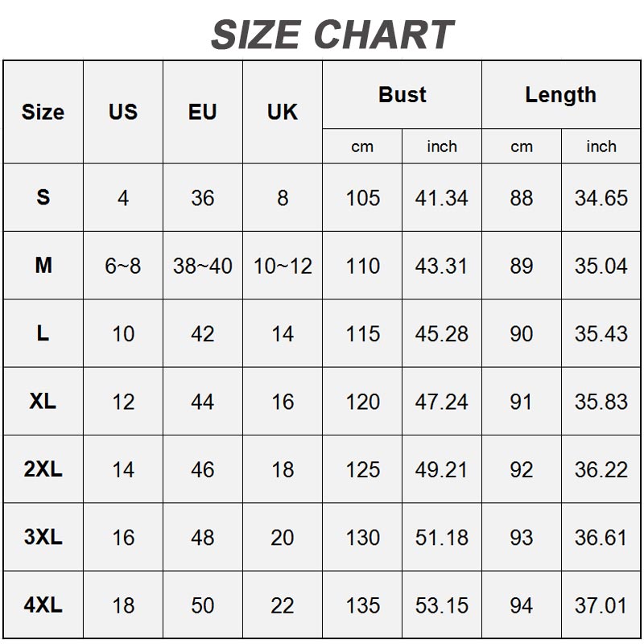Select the EU column header
The width and height of the screenshot is (644, 644).
pos(202,112)
